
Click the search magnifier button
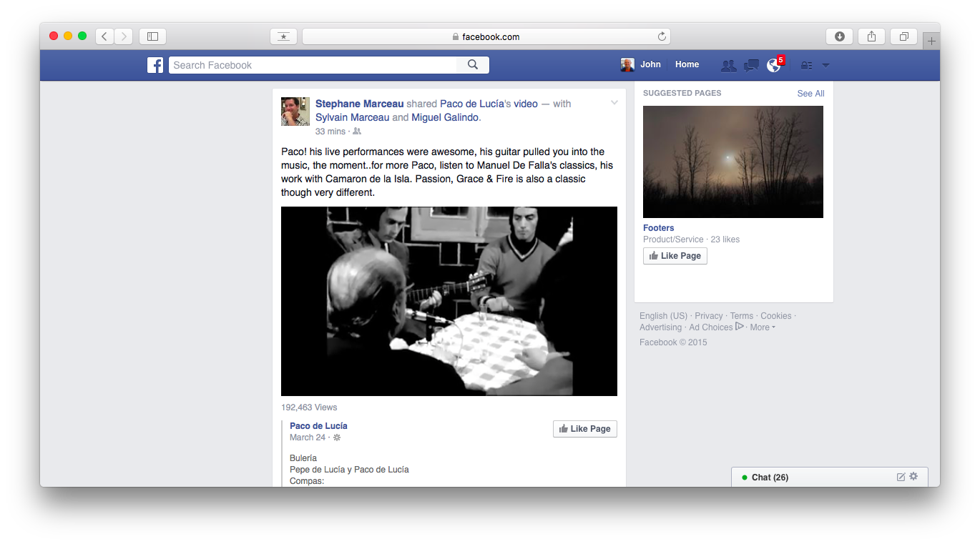pos(473,65)
